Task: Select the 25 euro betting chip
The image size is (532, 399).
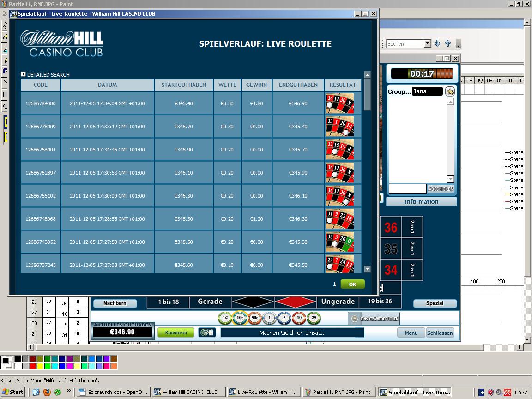Action: click(314, 318)
